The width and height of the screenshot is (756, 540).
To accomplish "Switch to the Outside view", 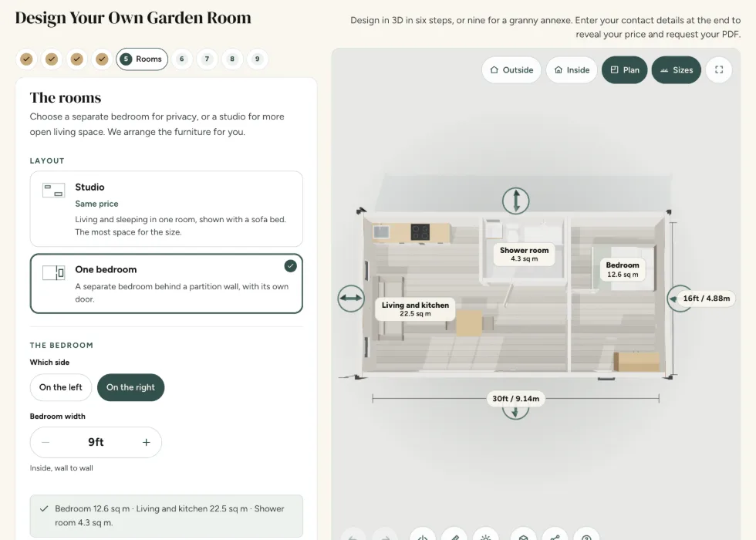I will tap(511, 70).
